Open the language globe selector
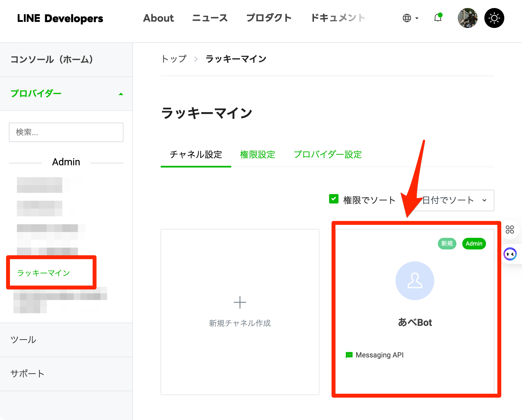Viewport: 522px width, 420px height. pos(410,18)
